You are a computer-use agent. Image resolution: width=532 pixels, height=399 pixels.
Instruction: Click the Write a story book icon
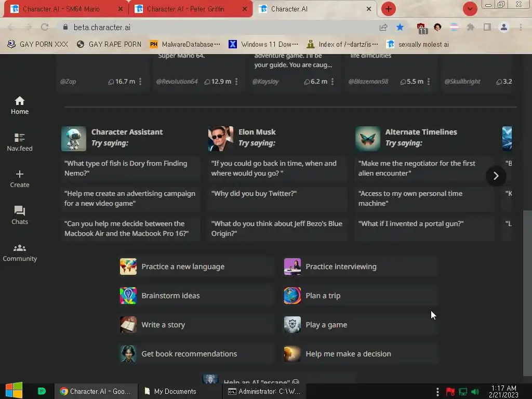(x=128, y=325)
